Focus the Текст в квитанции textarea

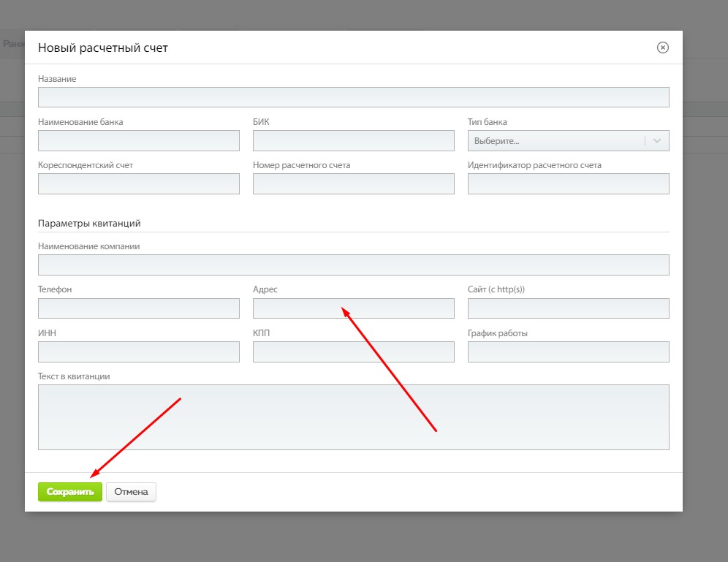pos(353,417)
